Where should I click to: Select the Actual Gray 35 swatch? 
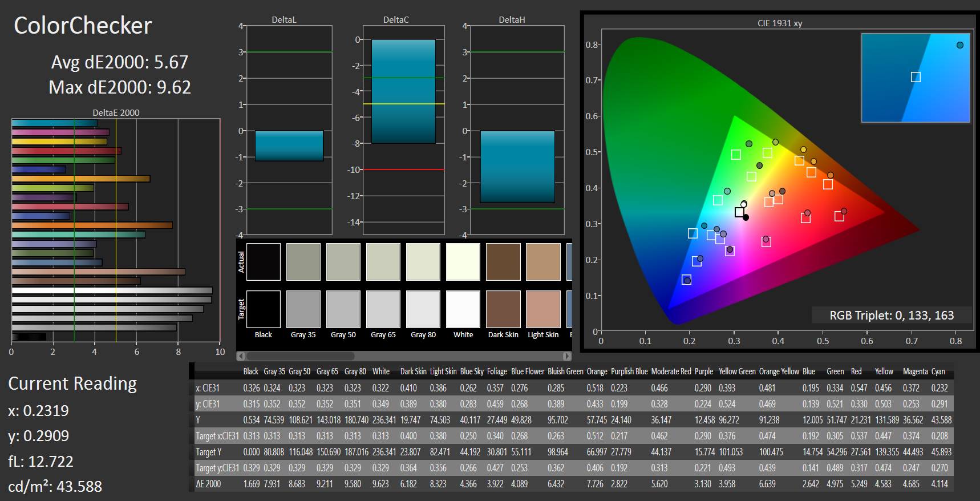pos(303,262)
